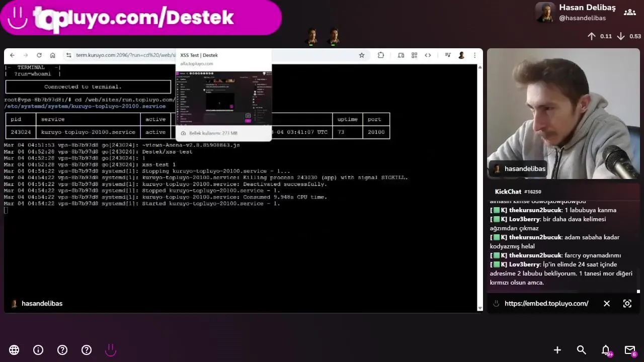Open the globe language icon
This screenshot has width=644, height=362.
coord(14,350)
